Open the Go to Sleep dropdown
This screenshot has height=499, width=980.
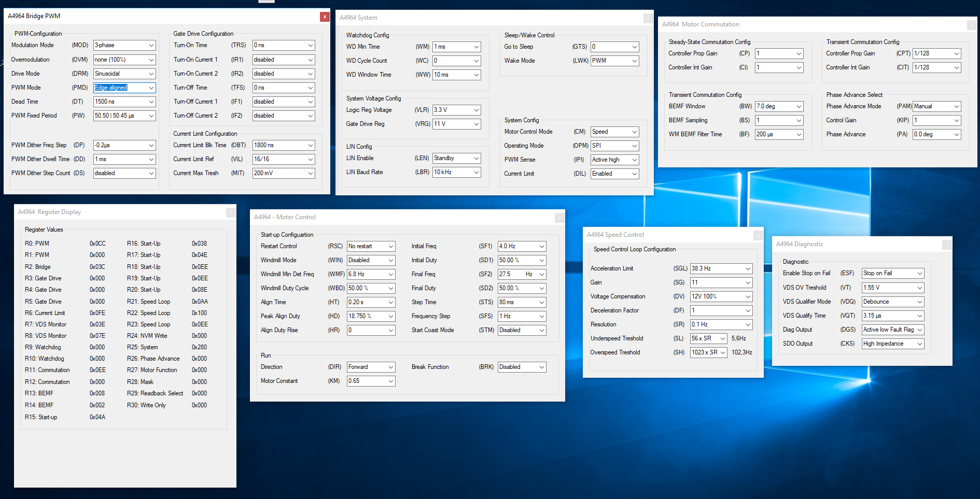(x=615, y=47)
